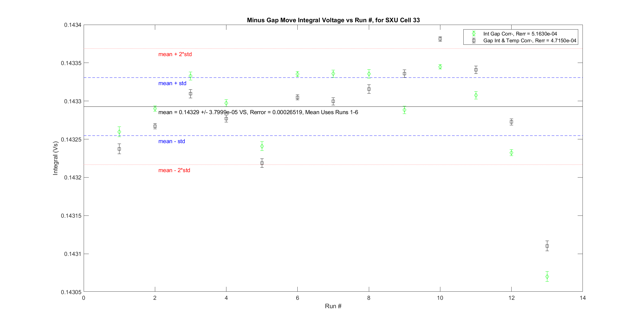Click the red 'mean - 2*std' label
This screenshot has width=644, height=328.
174,170
